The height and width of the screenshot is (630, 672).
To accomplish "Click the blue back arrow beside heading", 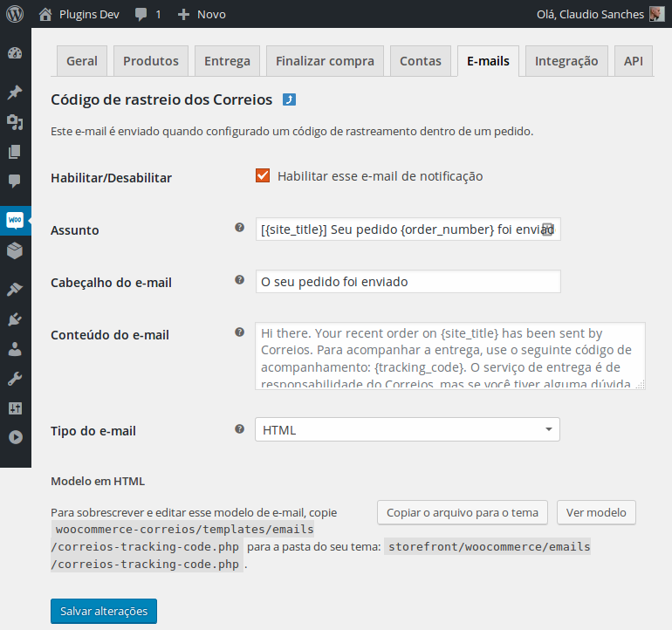I will pyautogui.click(x=289, y=99).
